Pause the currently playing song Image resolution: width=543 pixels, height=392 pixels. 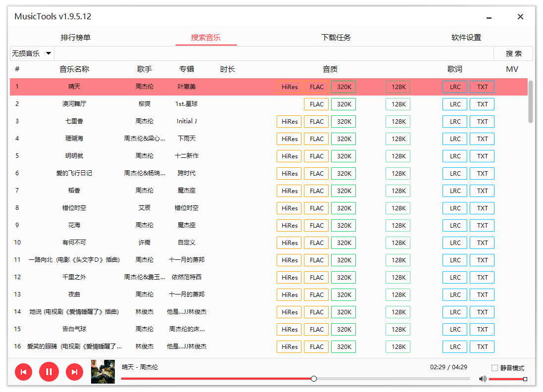49,372
